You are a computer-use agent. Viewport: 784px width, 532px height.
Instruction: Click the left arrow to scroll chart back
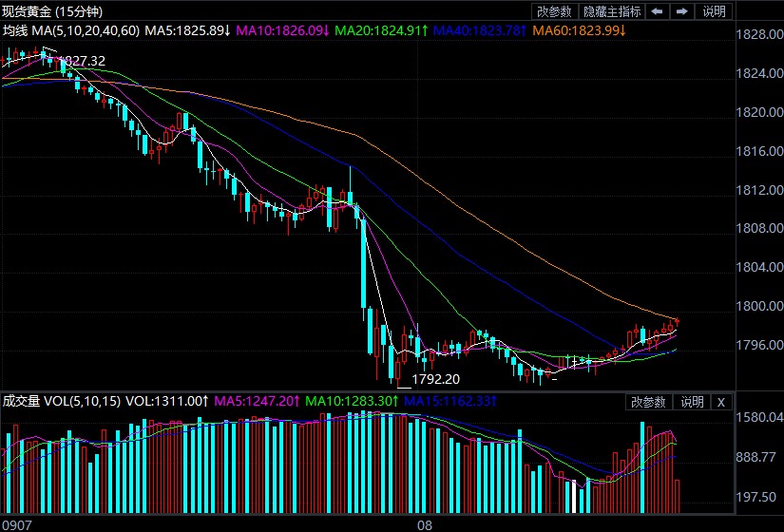pyautogui.click(x=658, y=11)
